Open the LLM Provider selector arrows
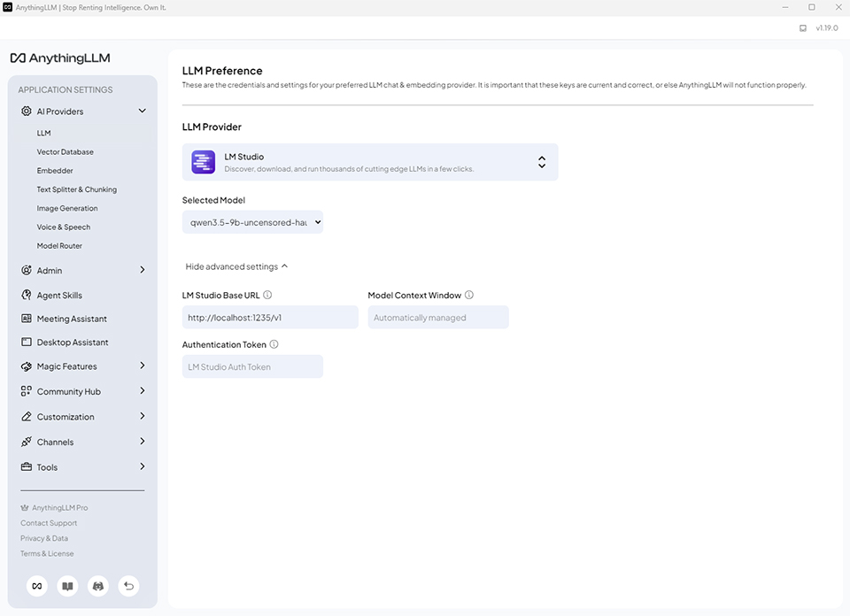 pos(542,162)
